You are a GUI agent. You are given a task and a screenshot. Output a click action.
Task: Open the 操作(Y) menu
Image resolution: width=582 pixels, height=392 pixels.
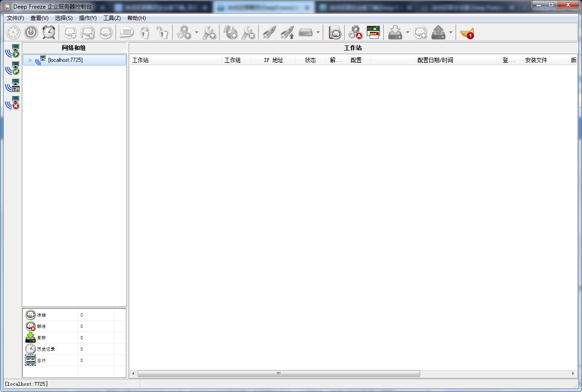point(88,18)
